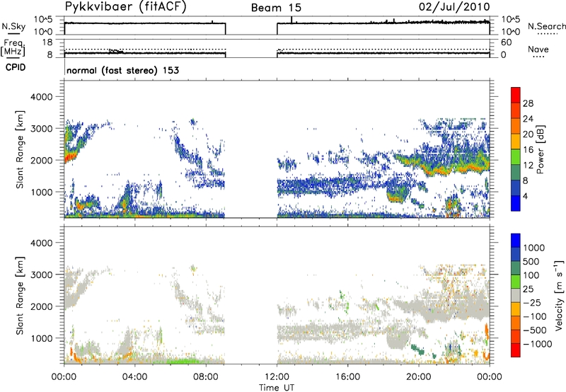Screen dimensions: 566x392
Task: Click the green 12 dB Power color band
Action: click(x=516, y=157)
